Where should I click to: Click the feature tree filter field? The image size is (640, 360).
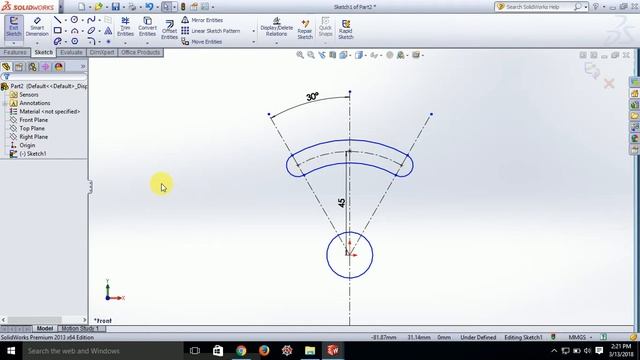pyautogui.click(x=45, y=76)
